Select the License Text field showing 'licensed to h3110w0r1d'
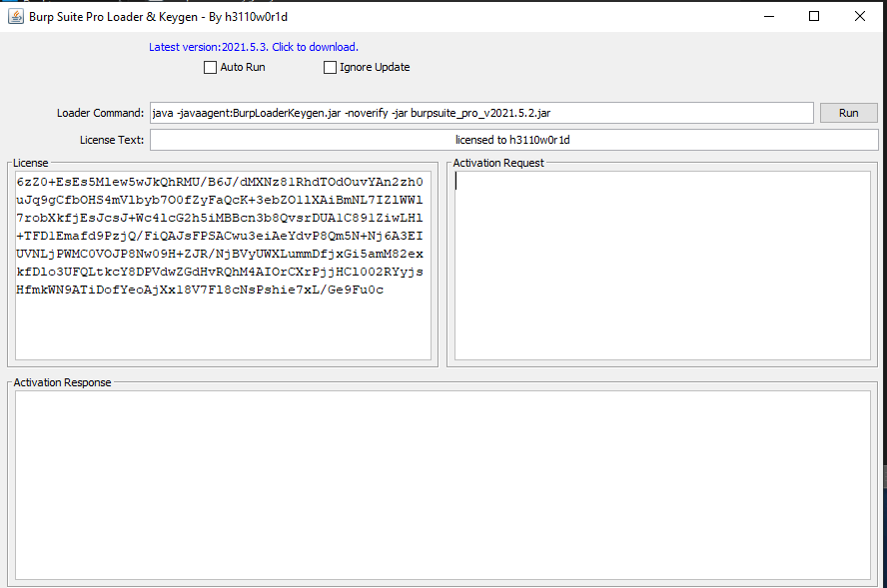This screenshot has height=588, width=887. (x=511, y=139)
